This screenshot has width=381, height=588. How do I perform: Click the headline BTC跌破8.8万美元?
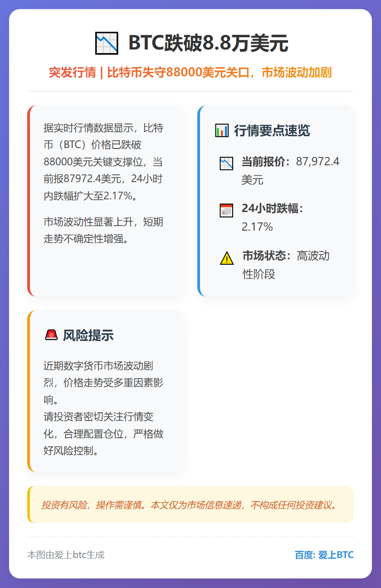[208, 44]
